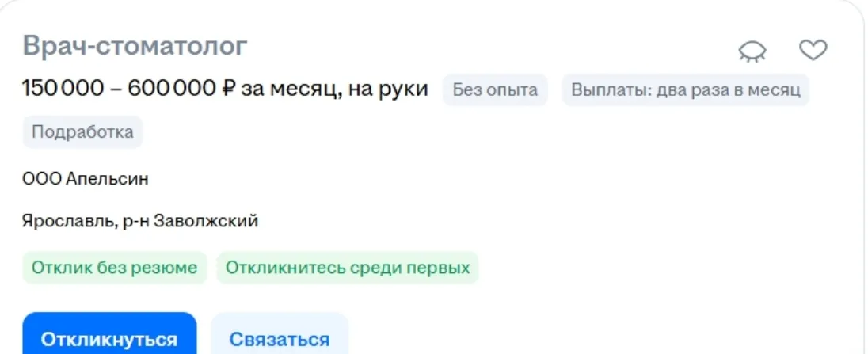Click the blank area beside the company name
The image size is (868, 354).
pyautogui.click(x=396, y=179)
